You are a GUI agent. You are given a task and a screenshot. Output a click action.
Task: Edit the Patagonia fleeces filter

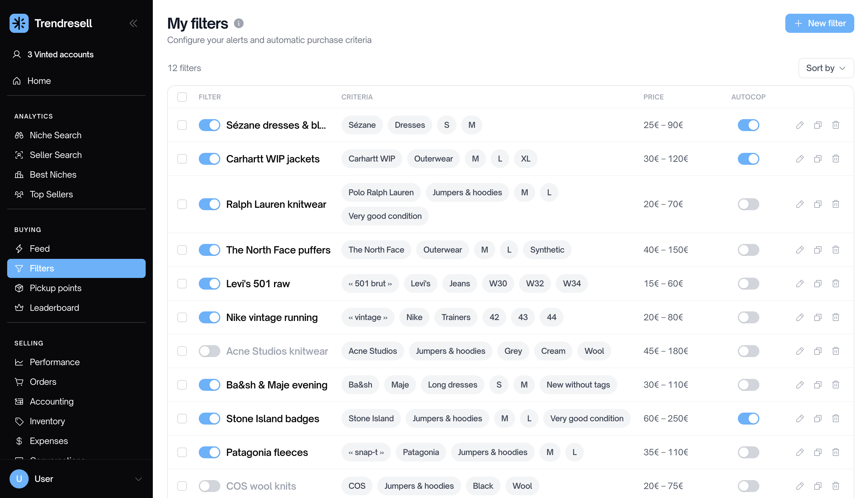pos(800,452)
